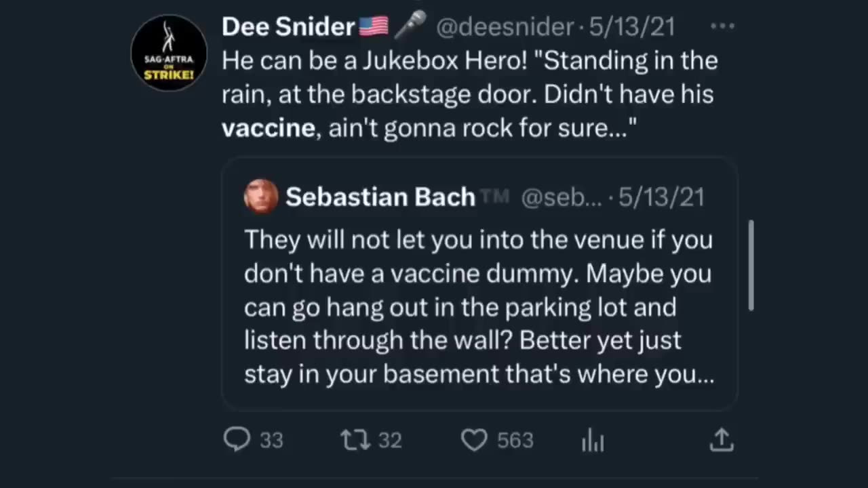Click the 32 retweets count
Screen dimensions: 868x488
point(390,441)
